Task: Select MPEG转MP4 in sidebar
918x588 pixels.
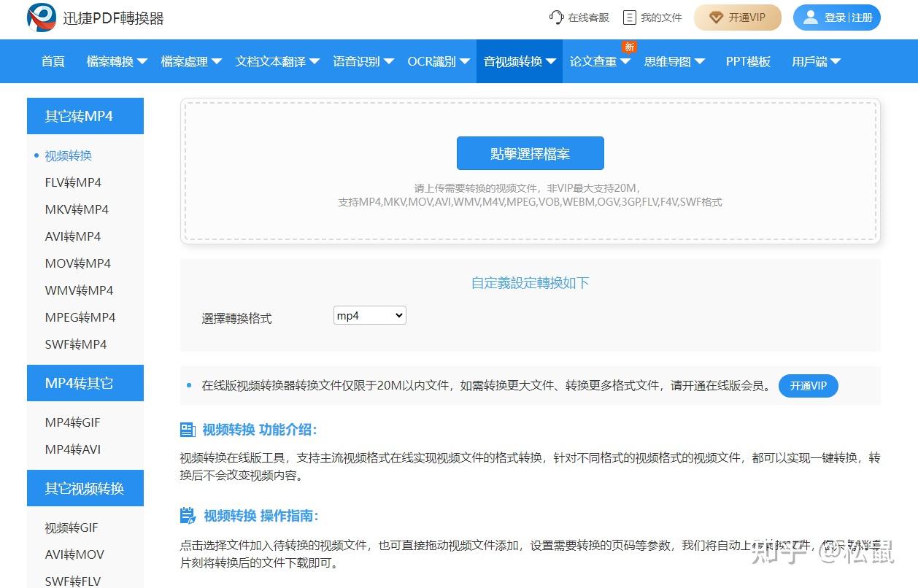Action: 80,317
